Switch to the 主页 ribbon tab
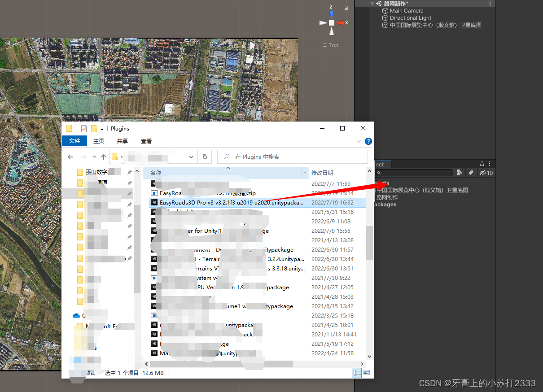 (99, 141)
